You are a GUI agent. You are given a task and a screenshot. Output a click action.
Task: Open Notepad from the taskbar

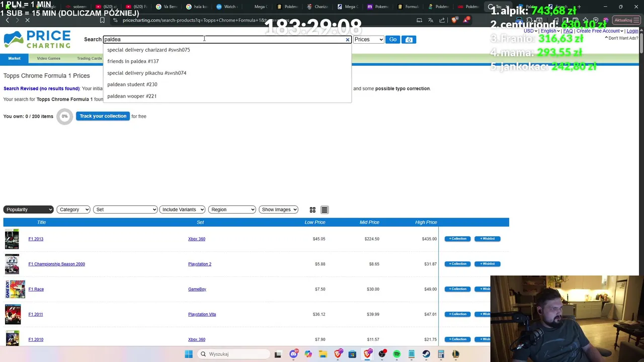[412, 354]
